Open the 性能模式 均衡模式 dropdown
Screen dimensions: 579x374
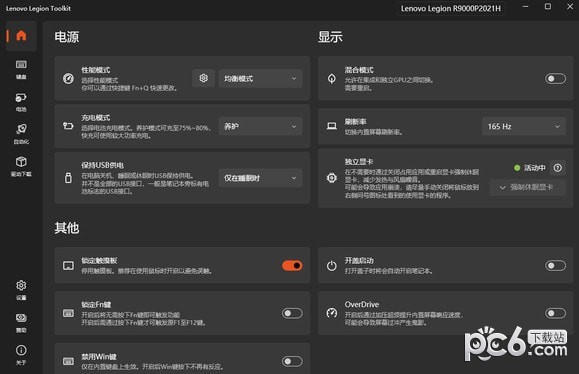[x=260, y=78]
